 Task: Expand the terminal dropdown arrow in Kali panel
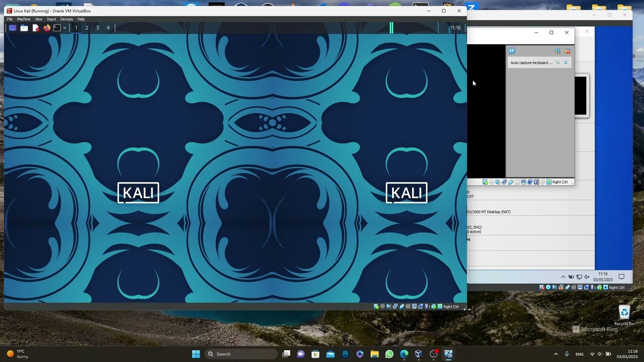click(x=64, y=28)
